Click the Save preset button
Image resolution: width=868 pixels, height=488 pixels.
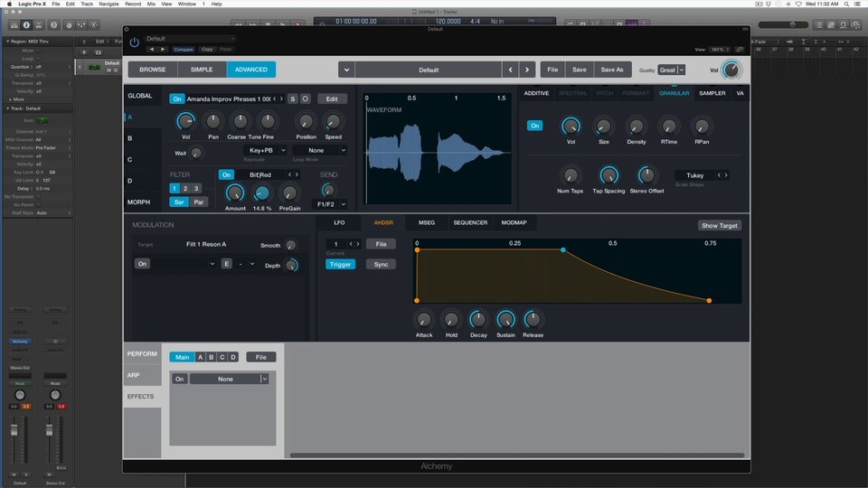click(579, 70)
